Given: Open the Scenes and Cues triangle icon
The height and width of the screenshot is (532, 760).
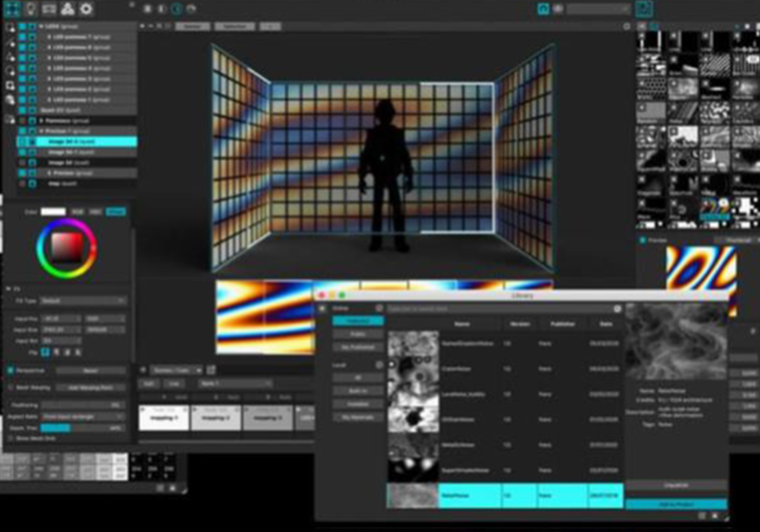Looking at the screenshot, I should pyautogui.click(x=68, y=9).
